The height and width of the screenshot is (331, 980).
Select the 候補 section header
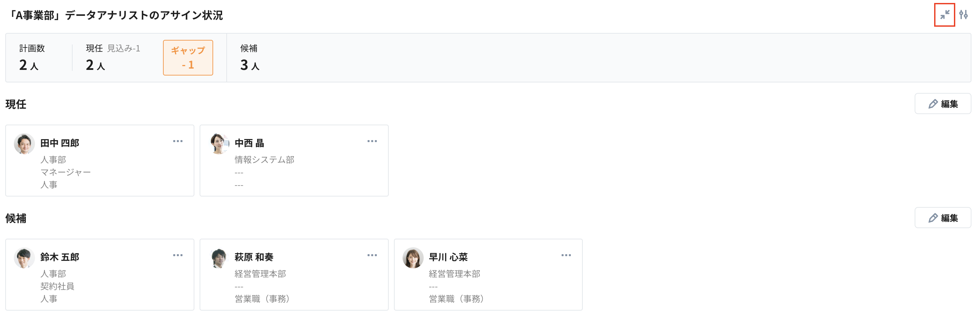pyautogui.click(x=16, y=219)
